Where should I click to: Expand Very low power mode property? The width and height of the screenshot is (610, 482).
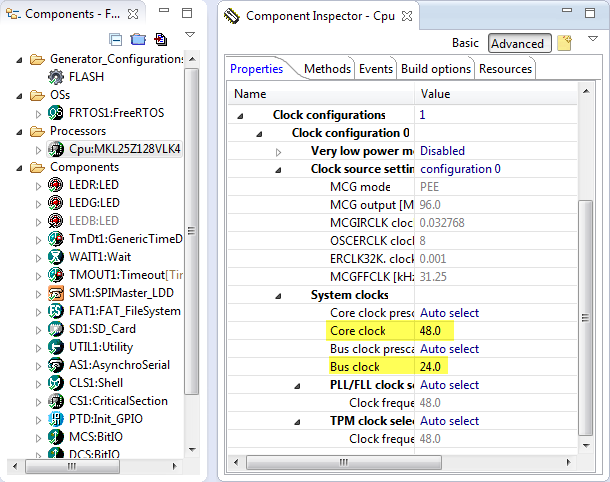(x=278, y=151)
